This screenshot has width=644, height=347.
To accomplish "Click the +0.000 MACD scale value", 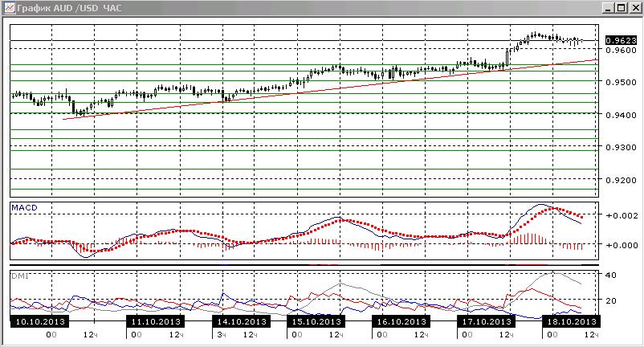I will [622, 246].
